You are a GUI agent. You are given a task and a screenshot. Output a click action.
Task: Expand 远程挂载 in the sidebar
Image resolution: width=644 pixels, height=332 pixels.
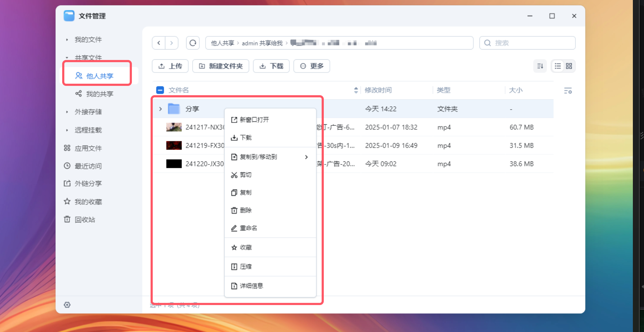coord(67,130)
